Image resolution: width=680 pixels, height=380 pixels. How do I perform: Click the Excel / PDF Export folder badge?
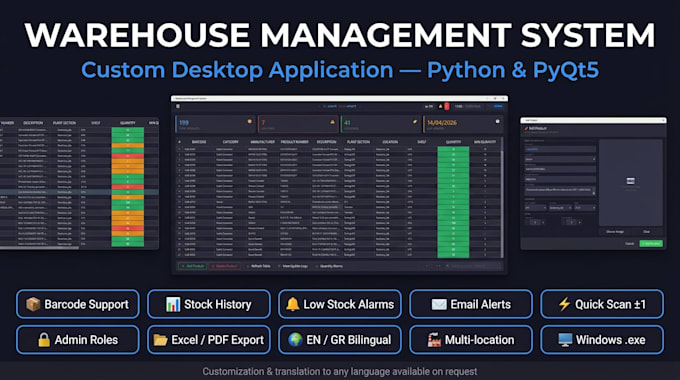coord(209,340)
